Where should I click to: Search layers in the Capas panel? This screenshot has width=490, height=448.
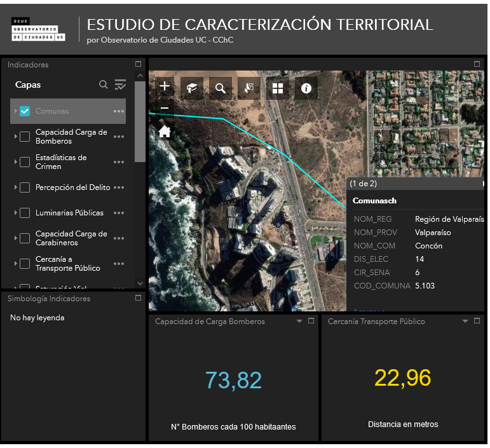[104, 85]
